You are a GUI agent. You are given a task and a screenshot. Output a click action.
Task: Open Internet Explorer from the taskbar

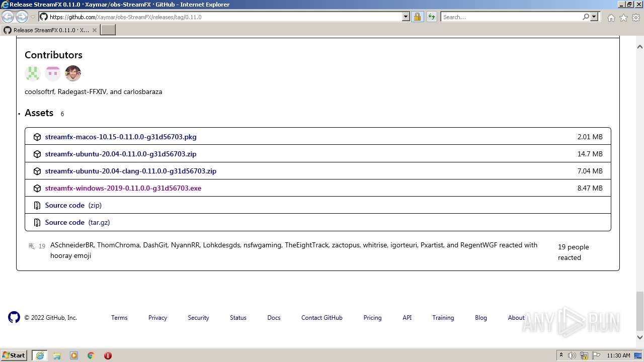(x=40, y=355)
